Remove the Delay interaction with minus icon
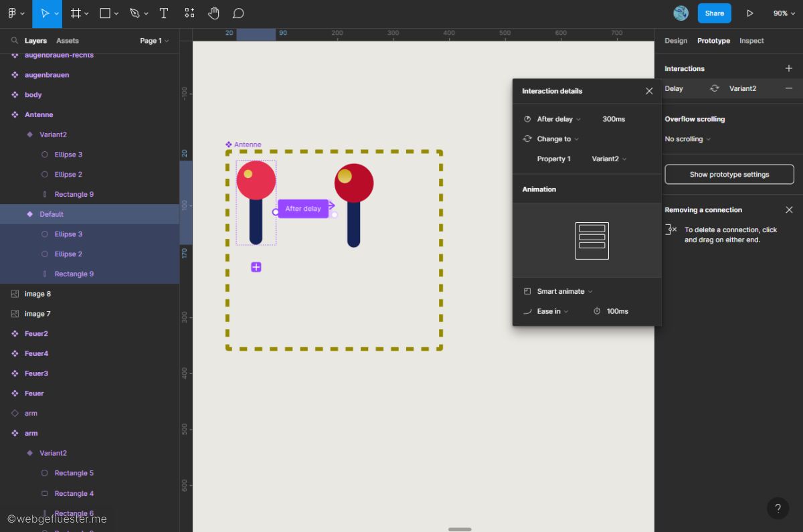This screenshot has height=532, width=803. point(789,88)
